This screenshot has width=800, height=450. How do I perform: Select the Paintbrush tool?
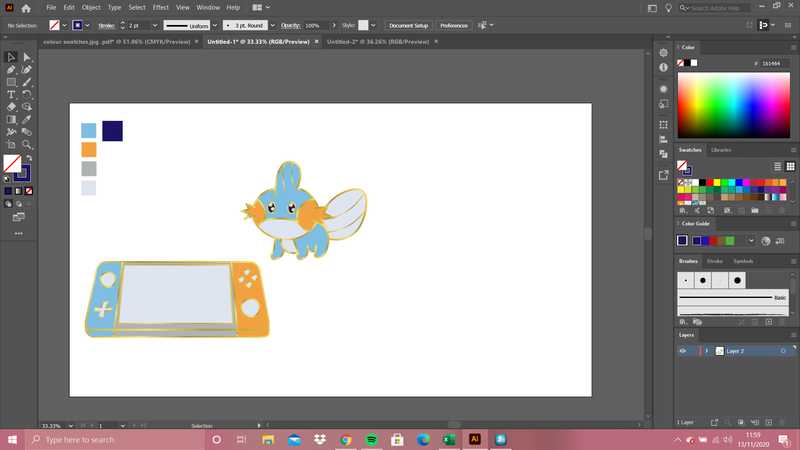pos(27,82)
